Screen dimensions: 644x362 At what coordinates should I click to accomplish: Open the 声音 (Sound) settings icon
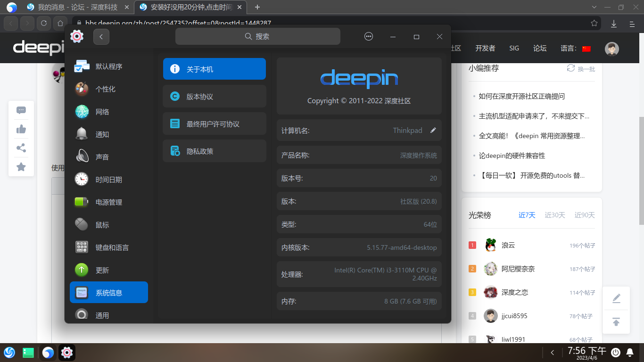click(82, 156)
